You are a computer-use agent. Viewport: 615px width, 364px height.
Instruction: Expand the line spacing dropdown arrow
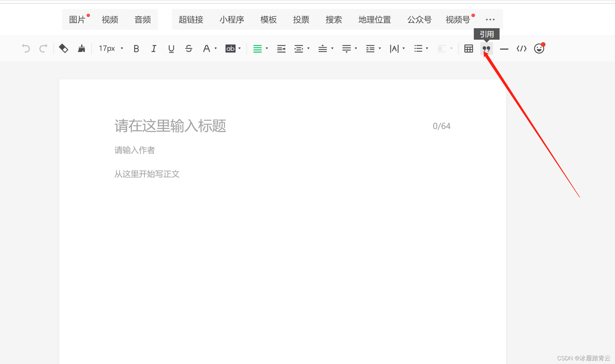(x=380, y=49)
